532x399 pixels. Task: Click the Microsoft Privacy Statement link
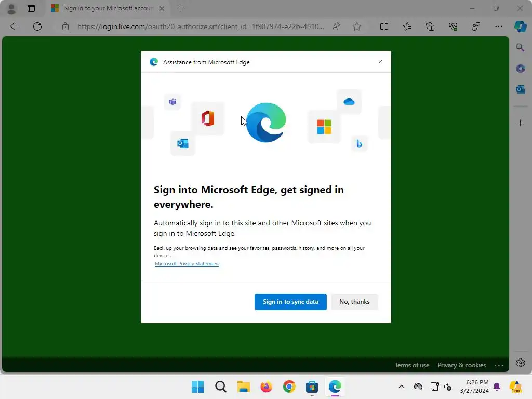point(187,263)
